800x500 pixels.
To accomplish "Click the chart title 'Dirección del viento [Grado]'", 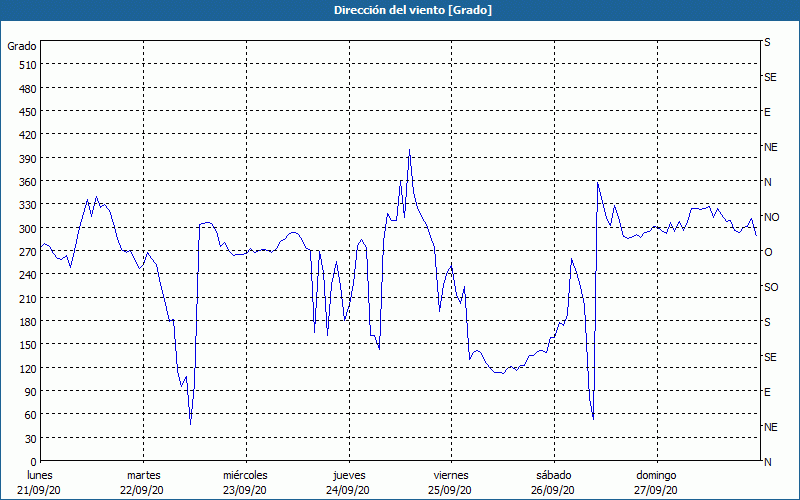I will (x=413, y=10).
